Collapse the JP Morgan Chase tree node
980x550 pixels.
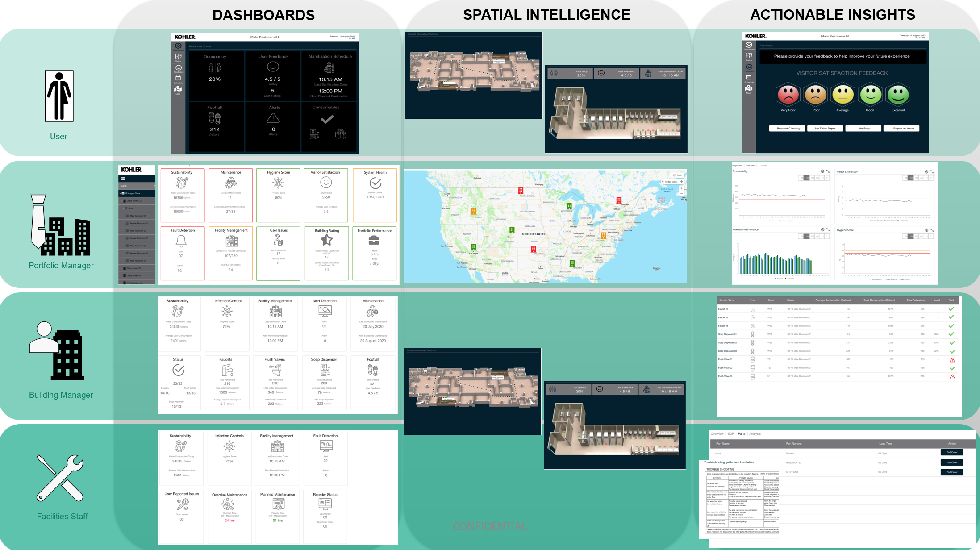pyautogui.click(x=120, y=193)
